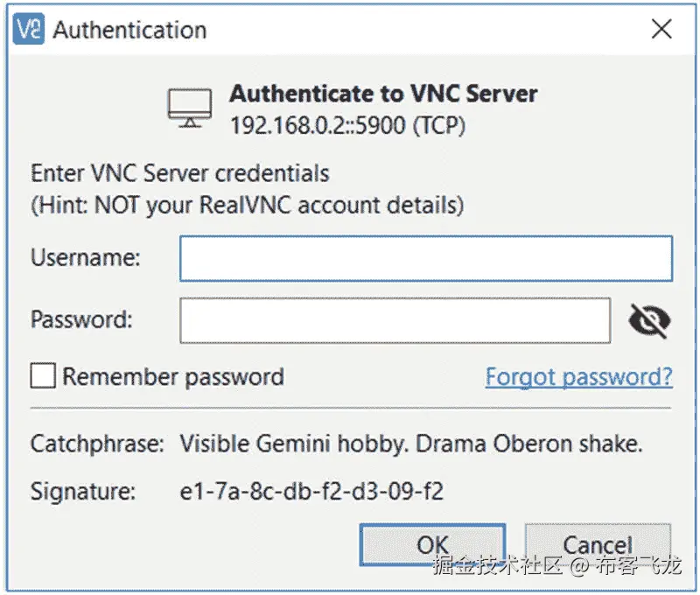This screenshot has width=700, height=595.
Task: Enable the Remember password checkbox
Action: [x=43, y=377]
